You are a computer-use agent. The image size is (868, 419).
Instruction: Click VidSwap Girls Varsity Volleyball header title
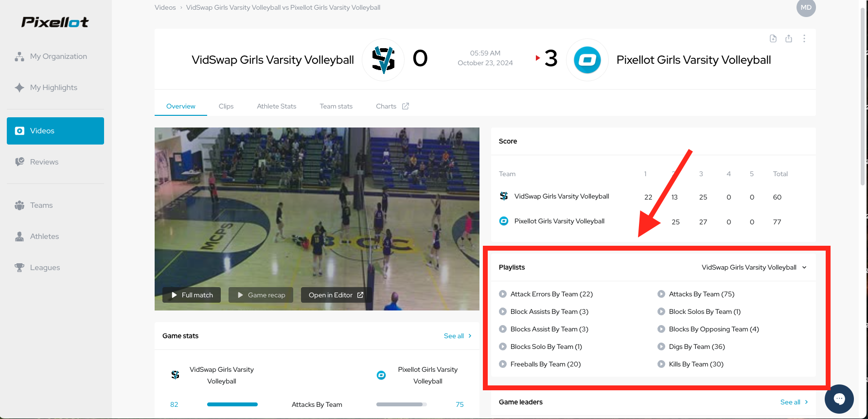(273, 60)
